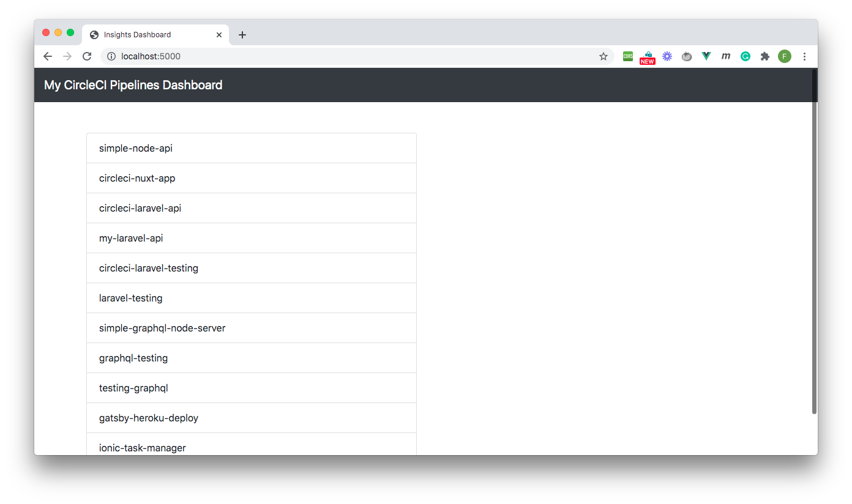852x504 pixels.
Task: Open the extensions puzzle piece menu
Action: 764,56
